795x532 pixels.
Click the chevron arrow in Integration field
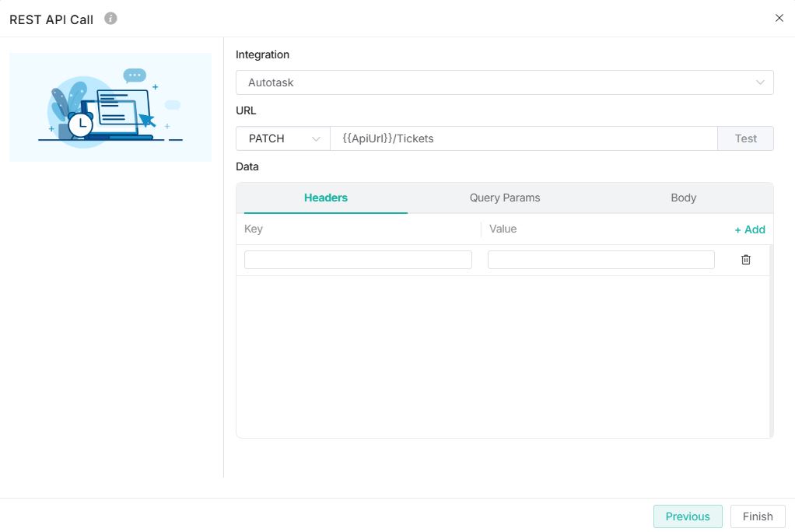pos(760,82)
